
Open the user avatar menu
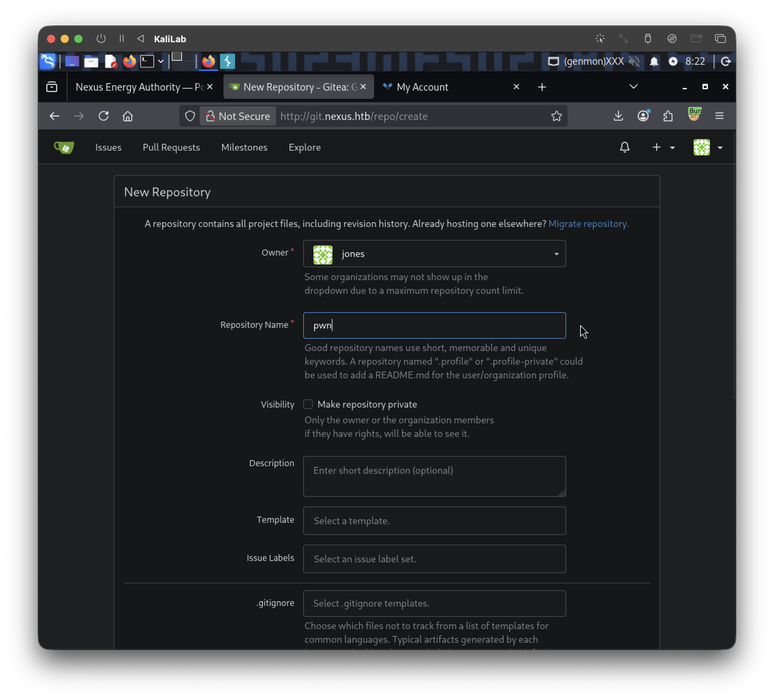point(708,148)
